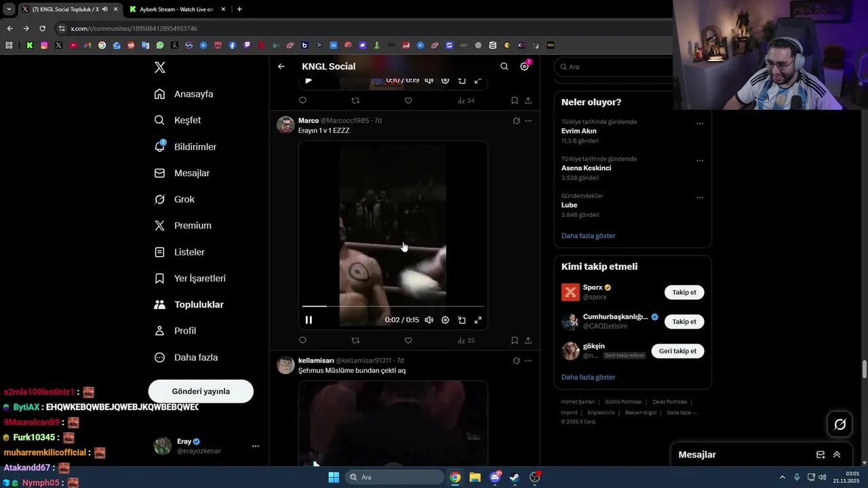Open Grok floating button
The width and height of the screenshot is (868, 488).
pos(840,424)
